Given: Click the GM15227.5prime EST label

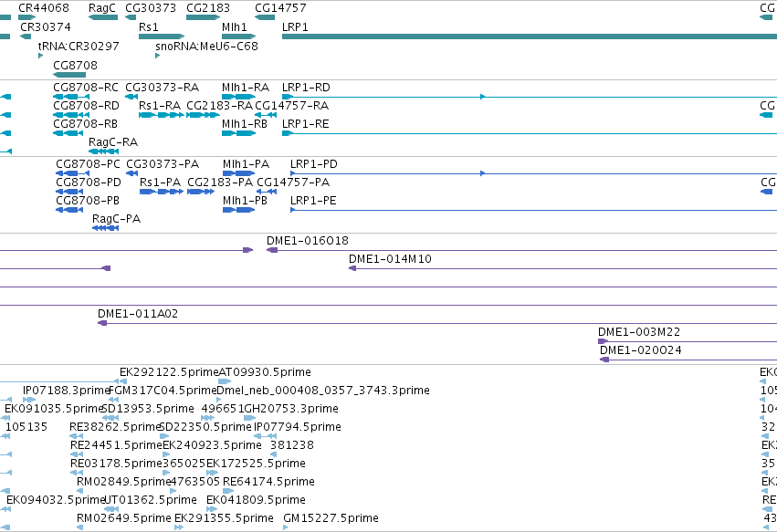Looking at the screenshot, I should pyautogui.click(x=331, y=518).
